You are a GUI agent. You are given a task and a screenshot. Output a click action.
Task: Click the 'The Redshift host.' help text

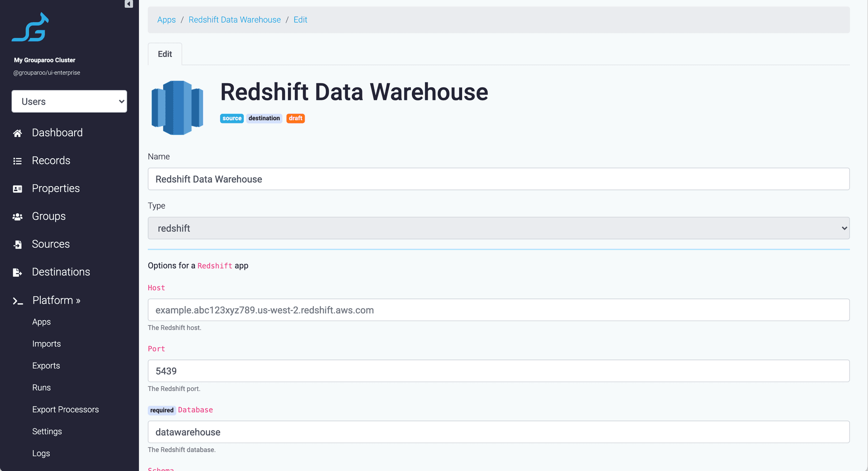pyautogui.click(x=175, y=328)
